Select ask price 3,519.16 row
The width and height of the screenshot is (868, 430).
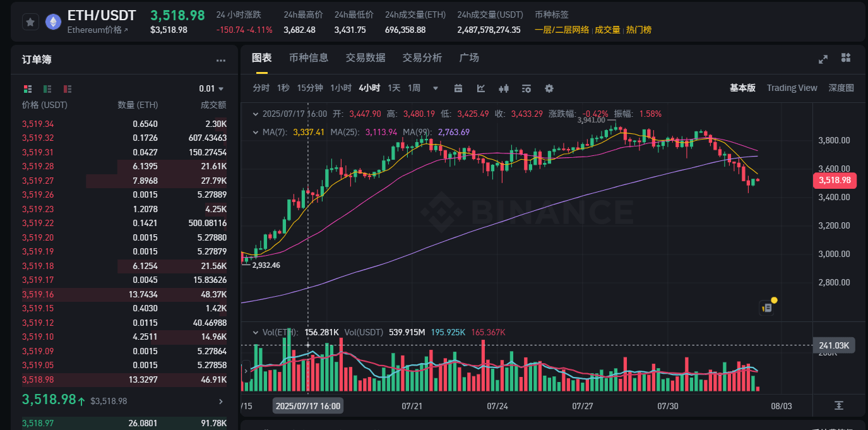124,295
